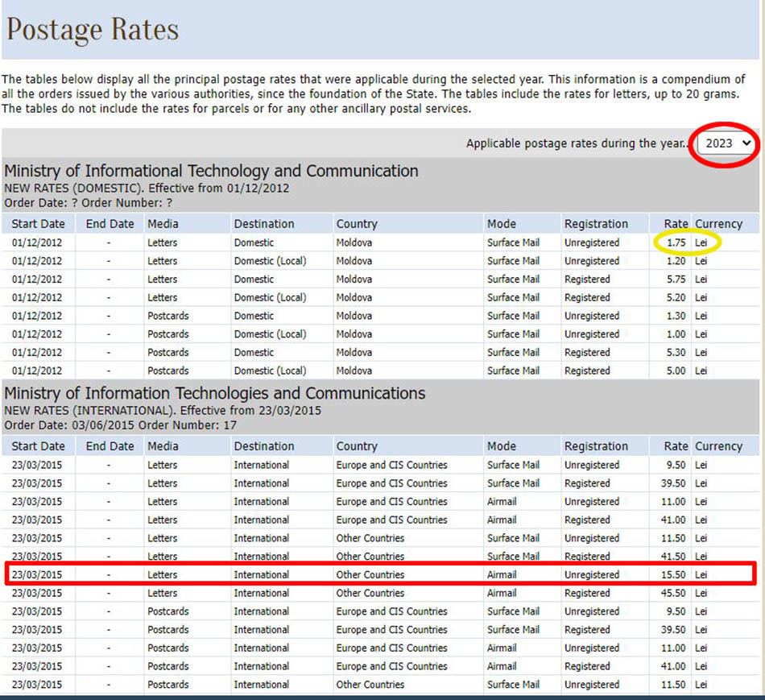Click the 1.00 rate cell
Image resolution: width=765 pixels, height=700 pixels.
pyautogui.click(x=676, y=334)
